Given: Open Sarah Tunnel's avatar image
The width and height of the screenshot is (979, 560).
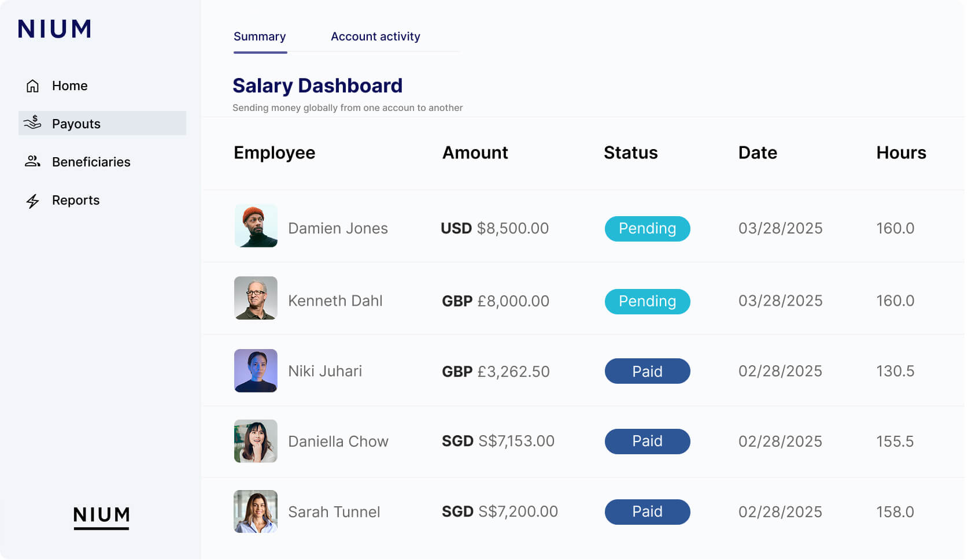Looking at the screenshot, I should coord(255,511).
